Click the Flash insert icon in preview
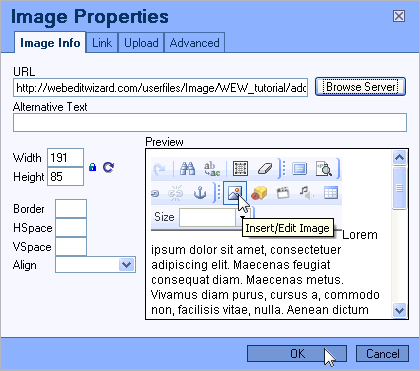The image size is (420, 371). coord(259,193)
